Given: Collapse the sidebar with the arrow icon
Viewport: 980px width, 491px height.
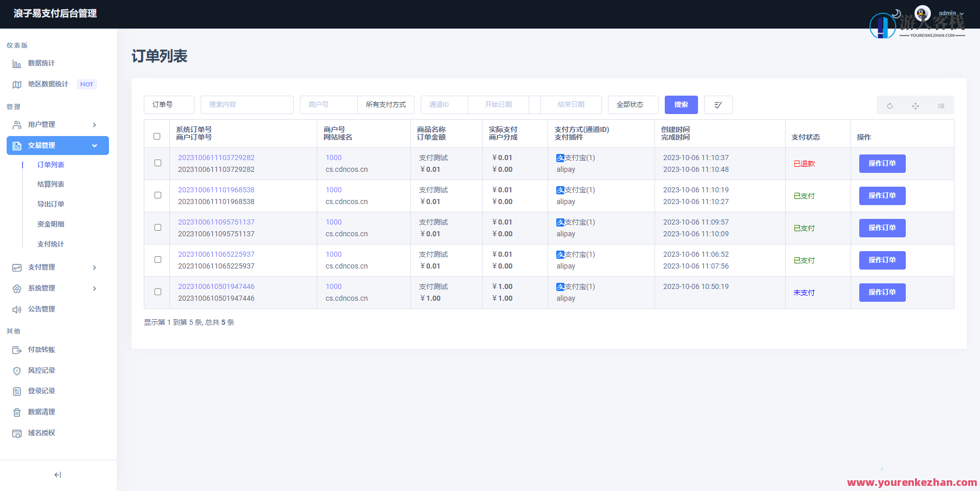Looking at the screenshot, I should click(x=58, y=475).
